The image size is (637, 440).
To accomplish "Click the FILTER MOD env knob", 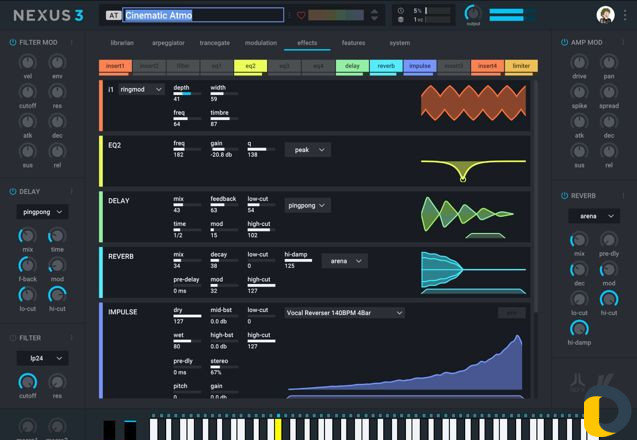I will pos(57,62).
